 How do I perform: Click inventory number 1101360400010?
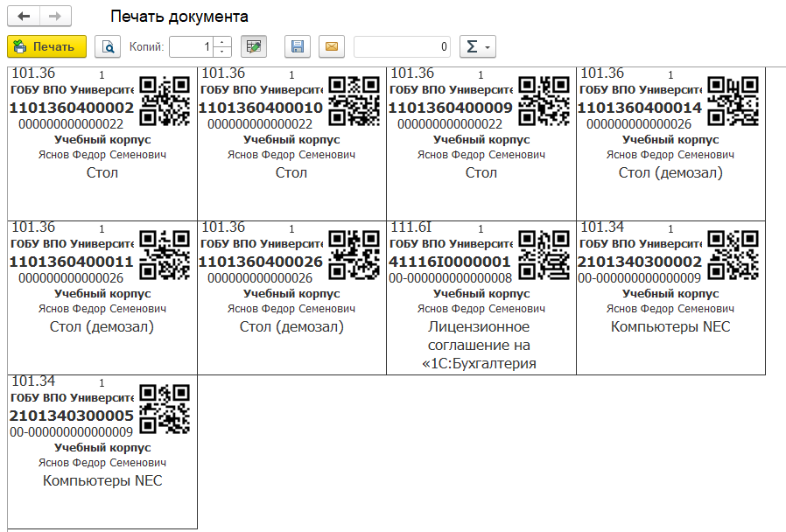pos(261,108)
